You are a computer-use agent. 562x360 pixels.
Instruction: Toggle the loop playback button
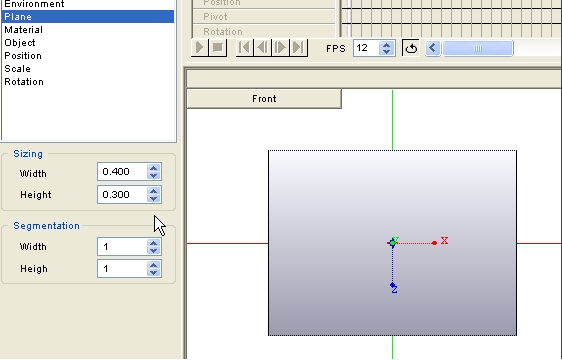coord(411,48)
